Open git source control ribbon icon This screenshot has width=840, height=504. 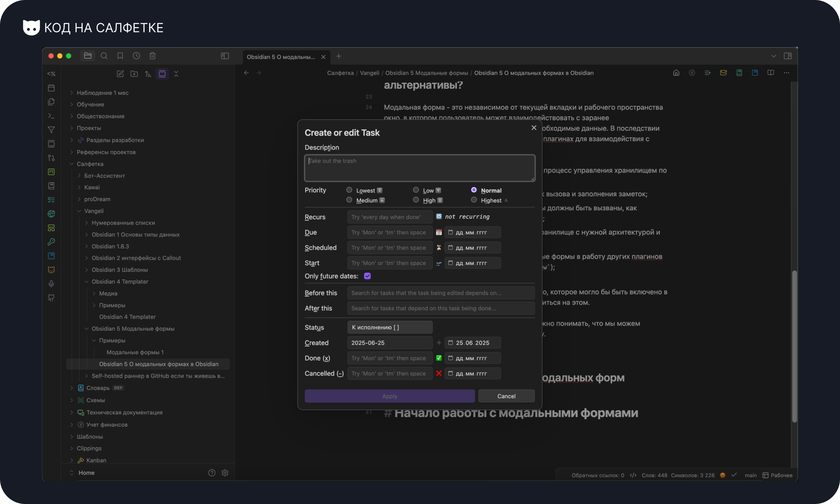coord(51,158)
